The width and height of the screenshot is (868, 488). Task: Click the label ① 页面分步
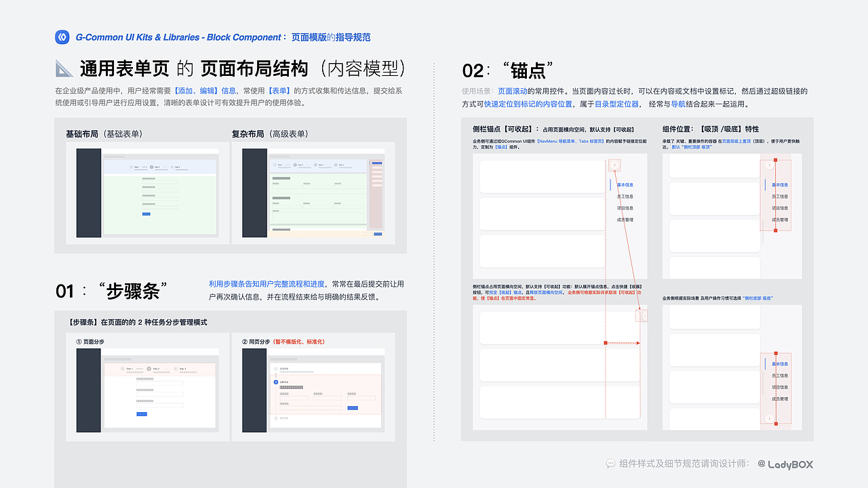(90, 342)
